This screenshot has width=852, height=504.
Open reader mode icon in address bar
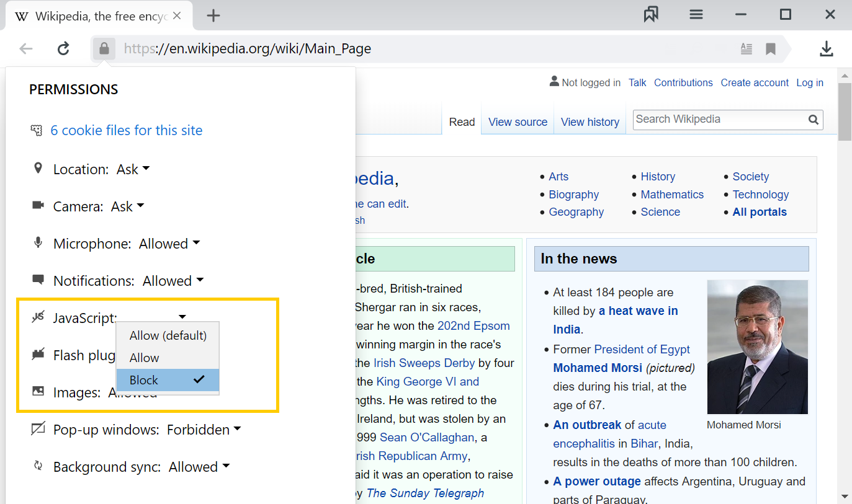pyautogui.click(x=747, y=49)
